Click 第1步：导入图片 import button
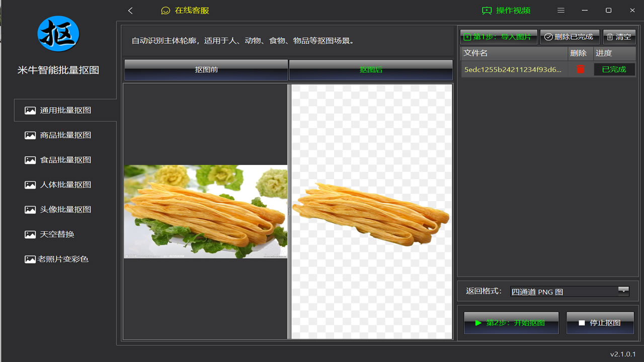 click(499, 37)
